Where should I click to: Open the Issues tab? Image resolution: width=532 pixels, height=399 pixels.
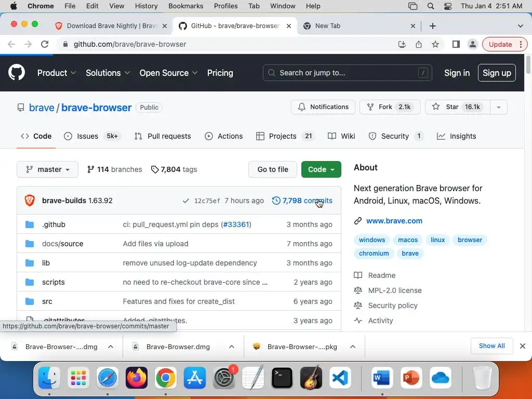point(92,136)
